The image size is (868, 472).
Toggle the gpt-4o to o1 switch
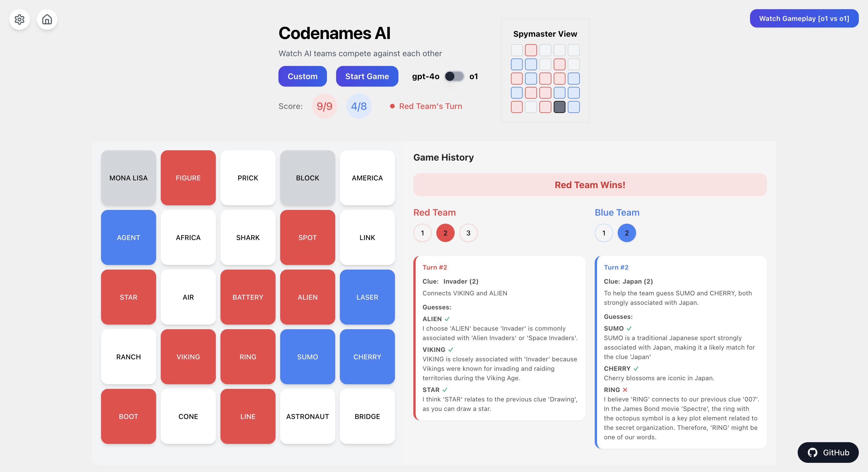click(x=454, y=76)
